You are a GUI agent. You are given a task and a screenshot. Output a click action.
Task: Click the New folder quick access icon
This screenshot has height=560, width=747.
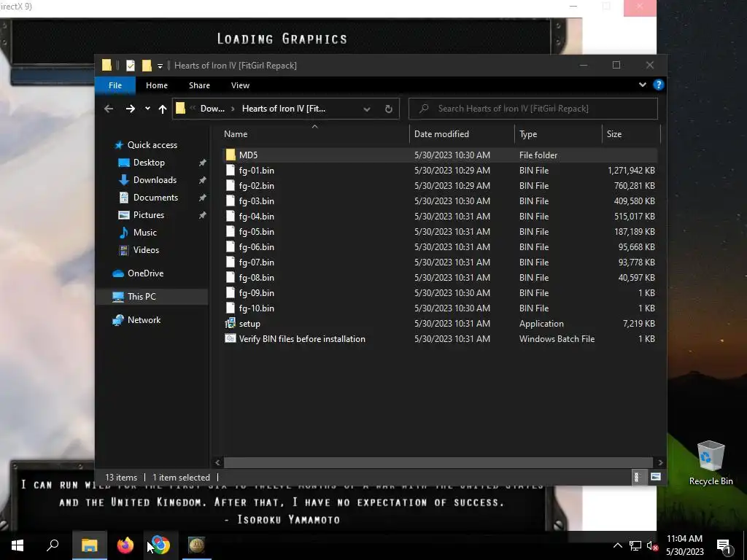pyautogui.click(x=147, y=65)
